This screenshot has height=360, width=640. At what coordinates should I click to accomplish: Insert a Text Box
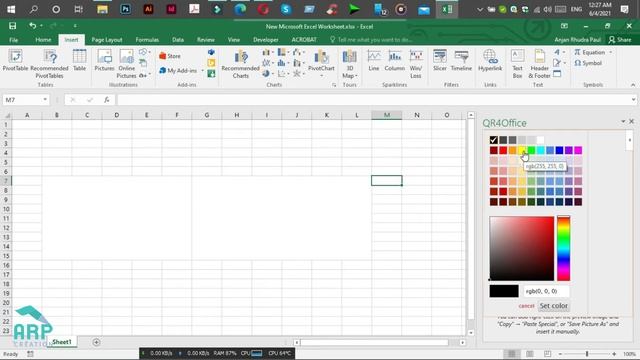point(517,64)
